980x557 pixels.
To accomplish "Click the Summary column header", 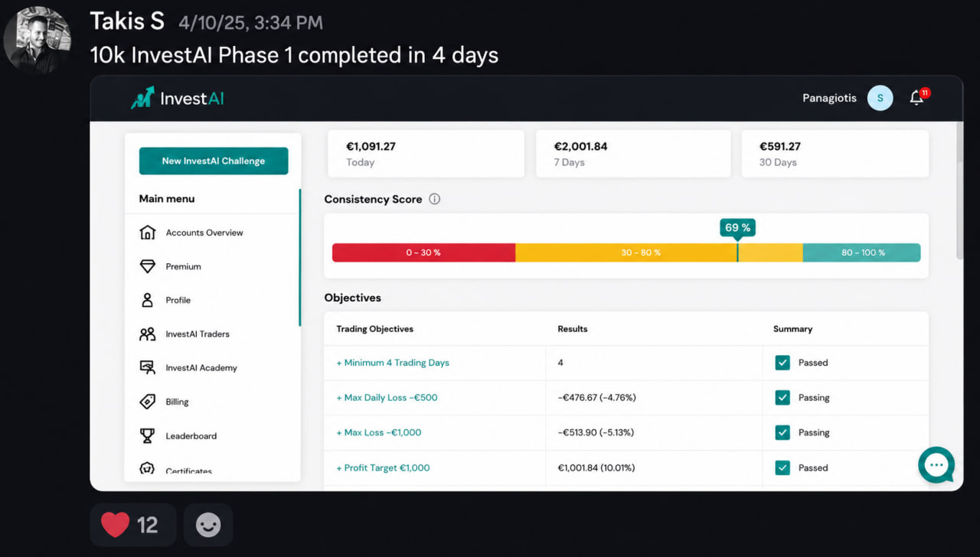I will tap(793, 329).
